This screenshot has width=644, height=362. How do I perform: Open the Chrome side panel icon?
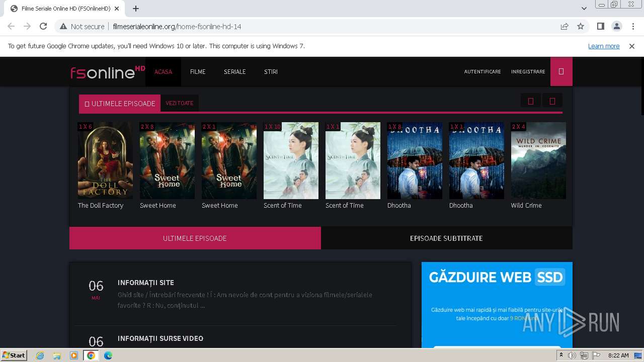600,26
